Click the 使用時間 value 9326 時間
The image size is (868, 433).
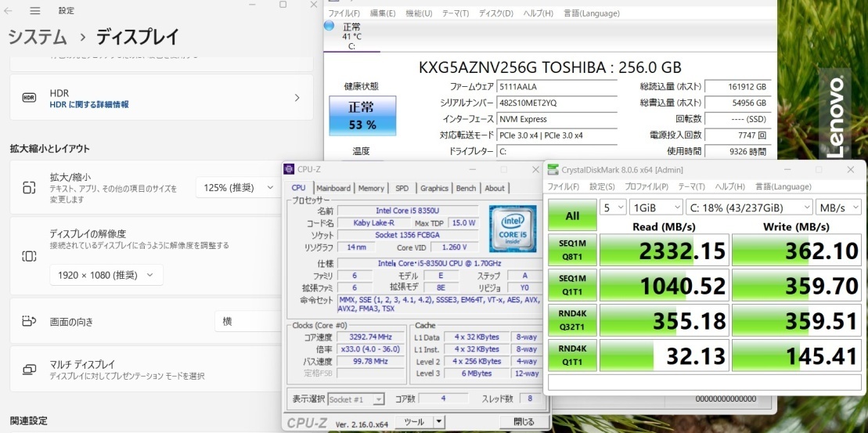pyautogui.click(x=738, y=151)
